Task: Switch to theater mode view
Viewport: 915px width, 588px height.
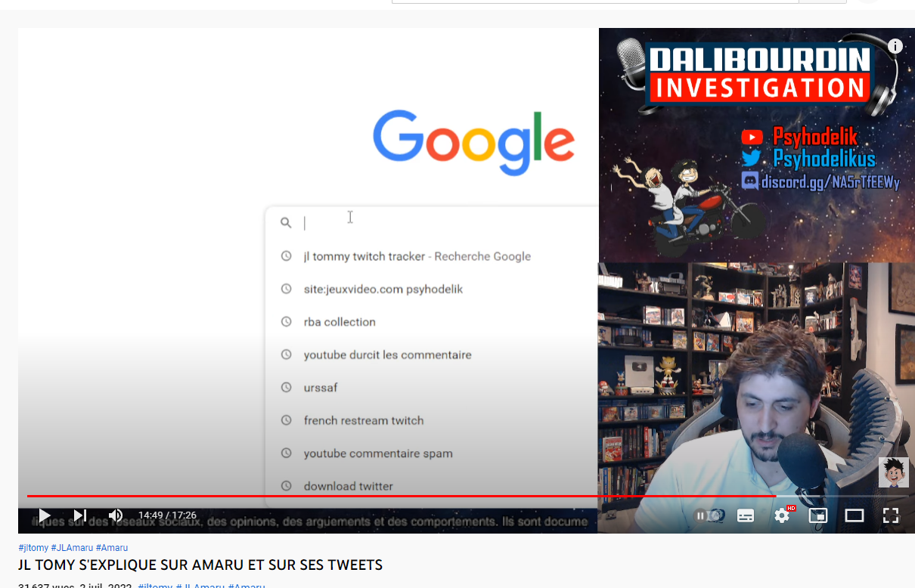Action: click(x=855, y=515)
